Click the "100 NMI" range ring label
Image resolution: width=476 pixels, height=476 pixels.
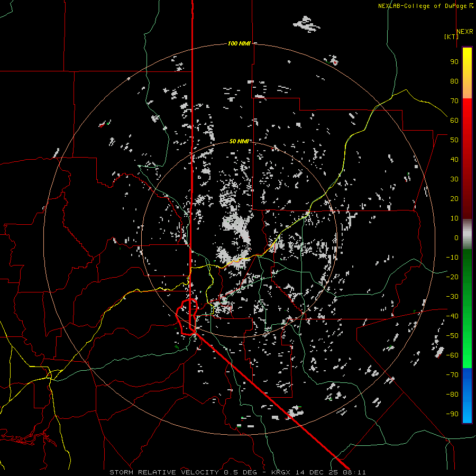[239, 44]
